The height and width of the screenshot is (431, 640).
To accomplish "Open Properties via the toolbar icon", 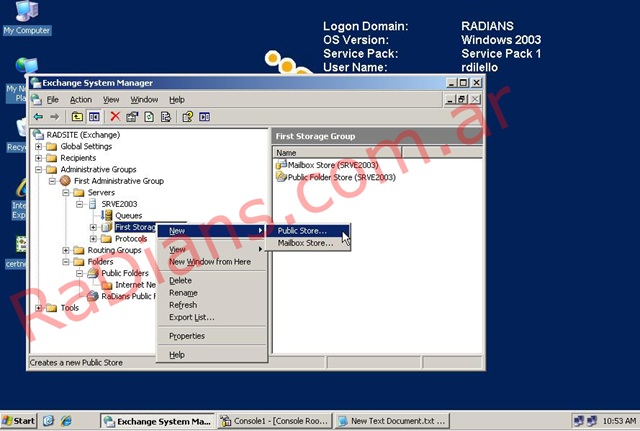I will (132, 116).
